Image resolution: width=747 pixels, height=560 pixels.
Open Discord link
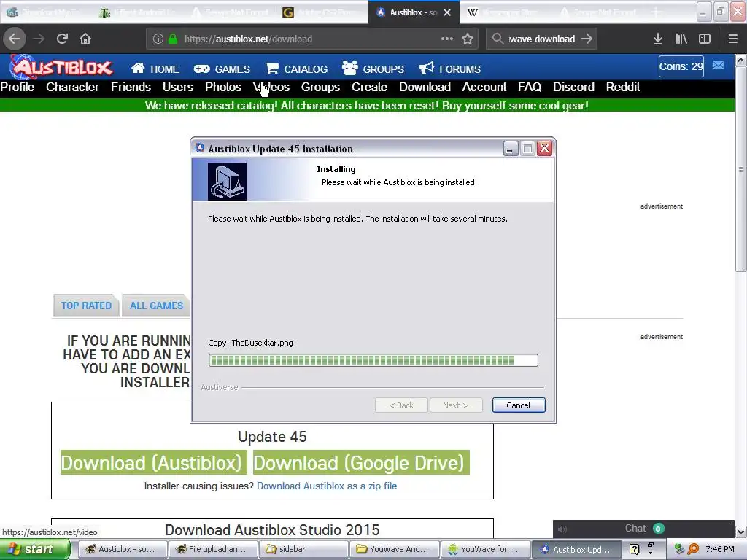pos(573,87)
